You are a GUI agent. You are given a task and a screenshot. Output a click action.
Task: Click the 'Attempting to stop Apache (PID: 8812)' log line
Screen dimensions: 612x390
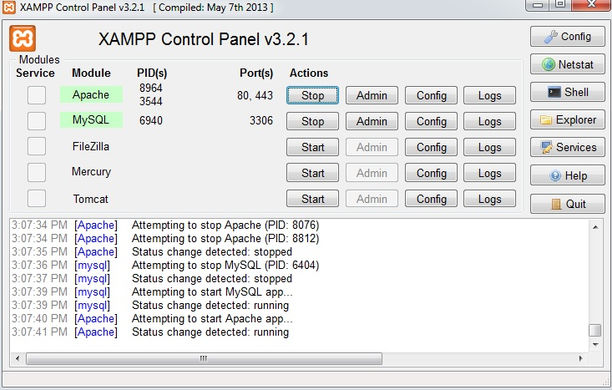[x=225, y=239]
